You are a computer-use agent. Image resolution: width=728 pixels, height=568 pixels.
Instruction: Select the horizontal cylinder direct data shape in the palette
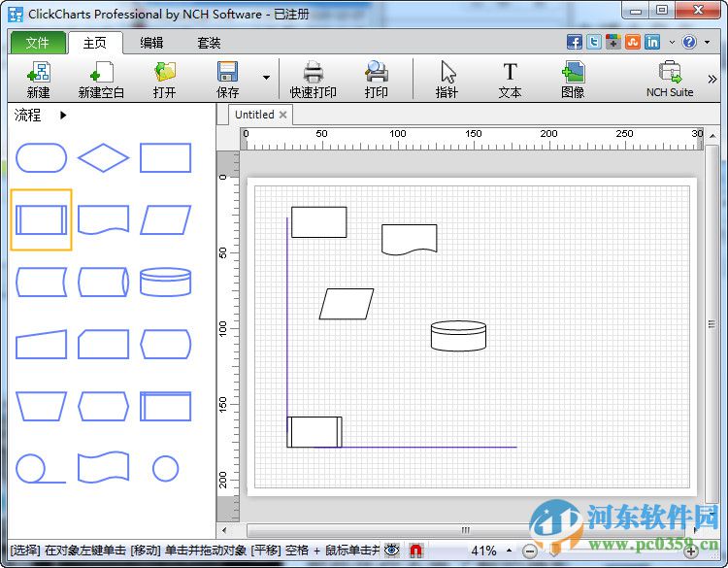(x=103, y=282)
